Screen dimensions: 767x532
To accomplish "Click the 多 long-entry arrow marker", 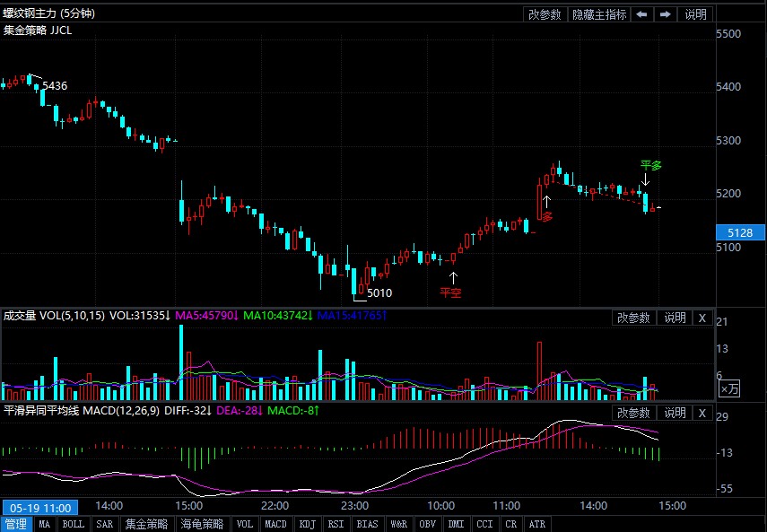I will [545, 201].
